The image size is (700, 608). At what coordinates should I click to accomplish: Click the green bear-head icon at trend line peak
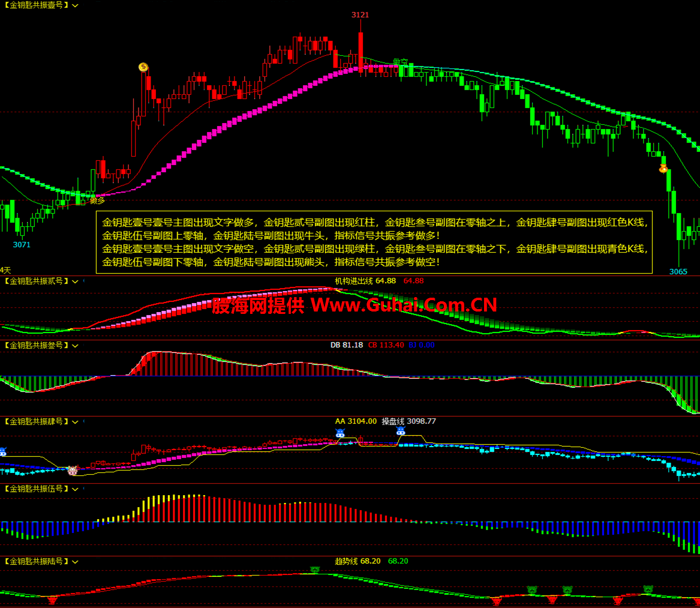pos(315,570)
